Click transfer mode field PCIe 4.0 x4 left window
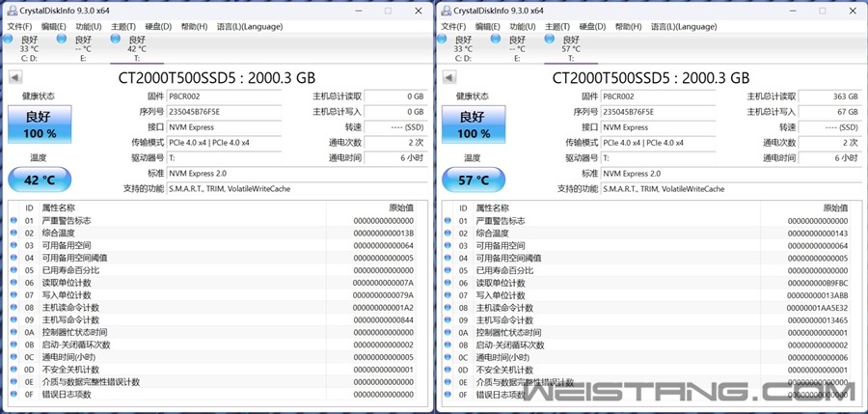Image resolution: width=868 pixels, height=414 pixels. click(224, 143)
